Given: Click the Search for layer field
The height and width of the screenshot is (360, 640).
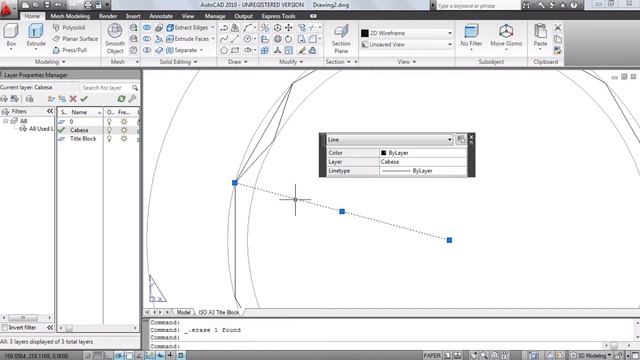Looking at the screenshot, I should (106, 88).
